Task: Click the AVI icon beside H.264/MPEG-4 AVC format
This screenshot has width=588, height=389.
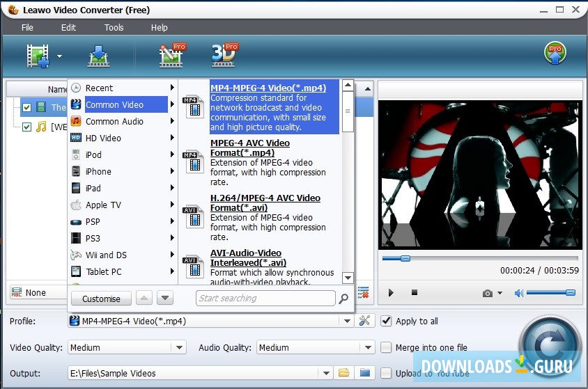Action: pyautogui.click(x=194, y=217)
